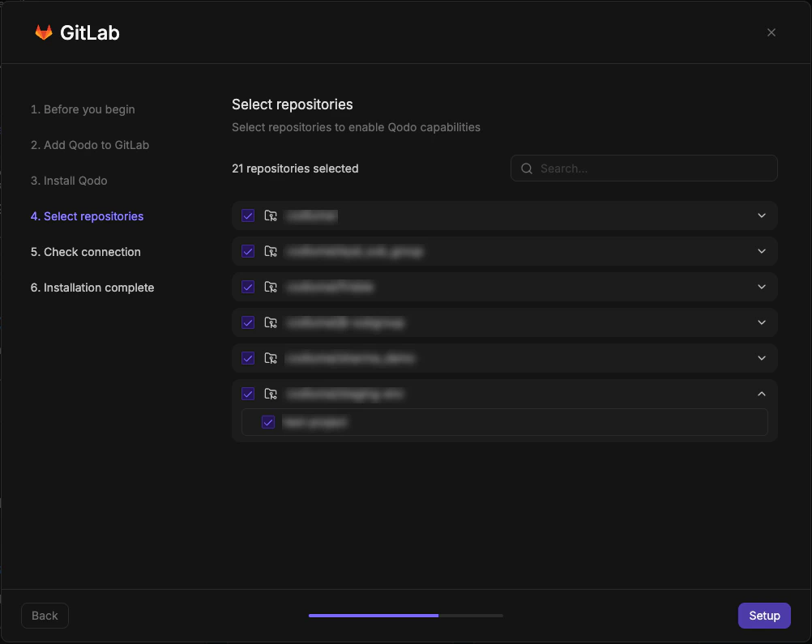Viewport: 812px width, 644px height.
Task: Click into the Search repositories field
Action: click(643, 168)
